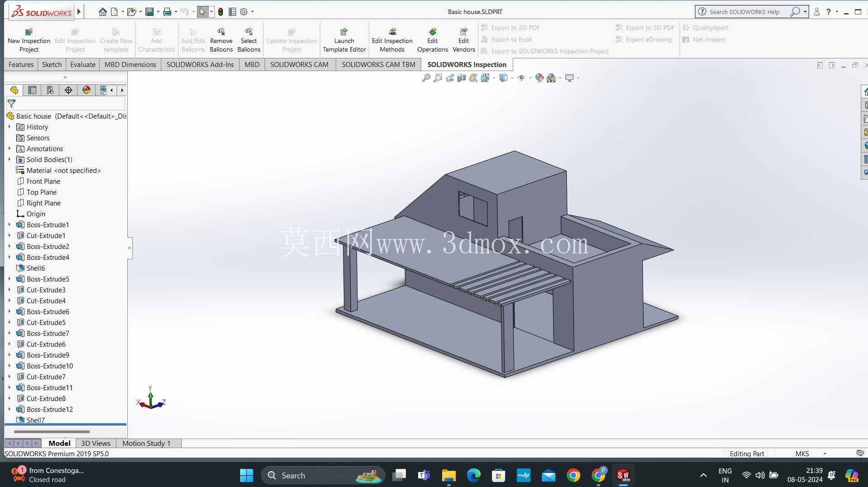Open the Save icon dropdown arrow
Viewport: 868px width, 487px height.
pos(158,12)
